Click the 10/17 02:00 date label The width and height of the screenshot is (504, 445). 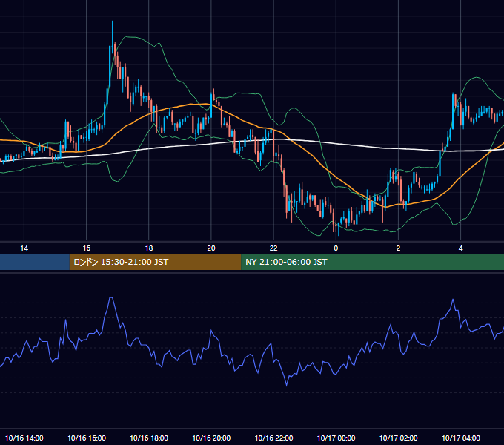point(398,438)
